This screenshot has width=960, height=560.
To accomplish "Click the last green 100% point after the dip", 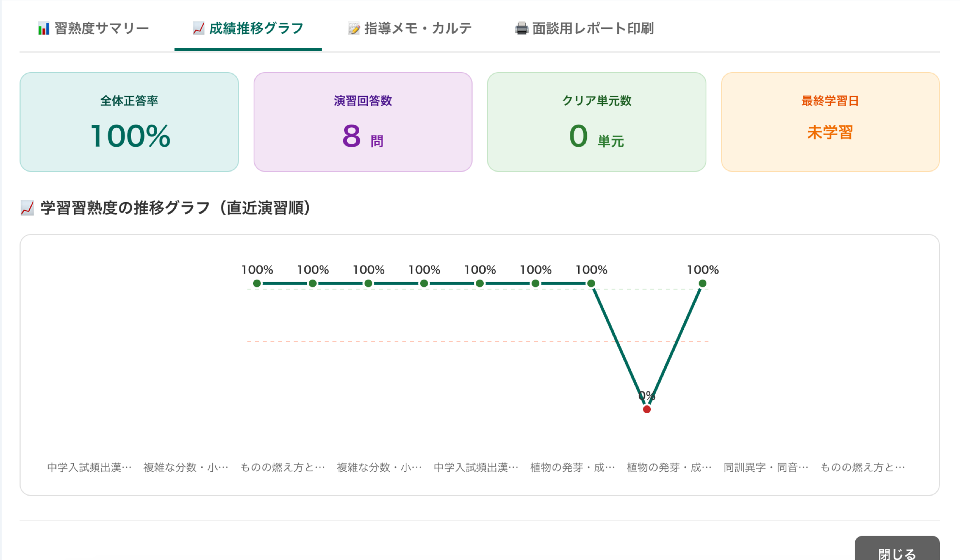I will coord(703,283).
